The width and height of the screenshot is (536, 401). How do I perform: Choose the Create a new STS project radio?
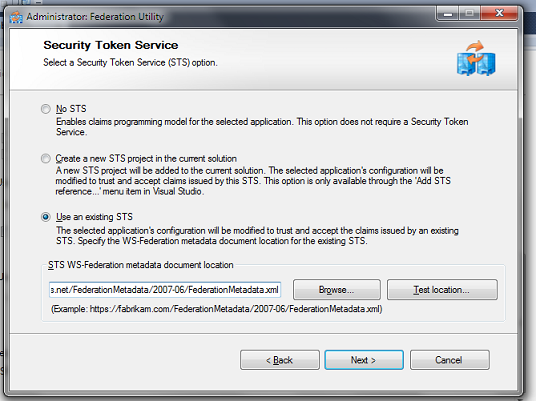tap(46, 159)
